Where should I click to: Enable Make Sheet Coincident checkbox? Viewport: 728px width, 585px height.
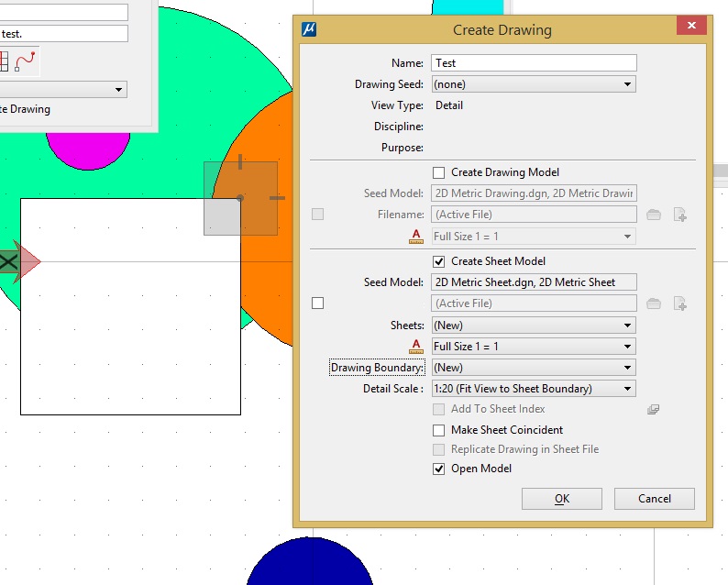coord(439,430)
